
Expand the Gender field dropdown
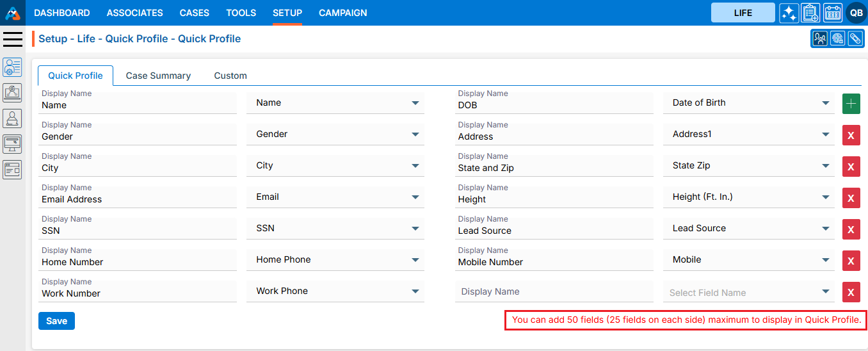(415, 135)
